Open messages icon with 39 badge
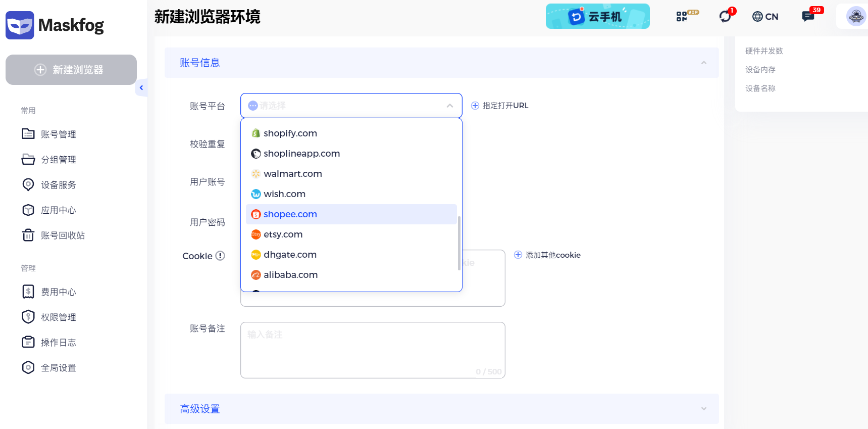 tap(808, 17)
